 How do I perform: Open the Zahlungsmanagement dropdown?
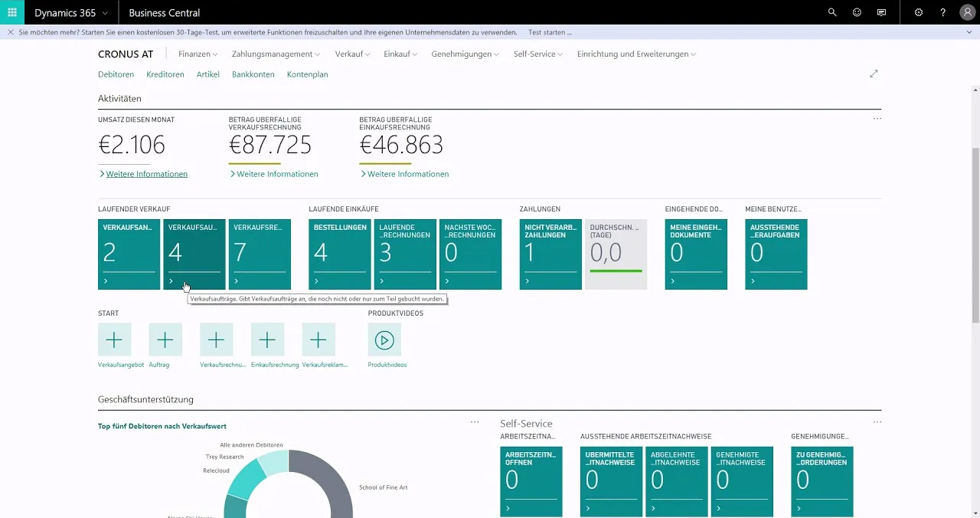point(276,54)
